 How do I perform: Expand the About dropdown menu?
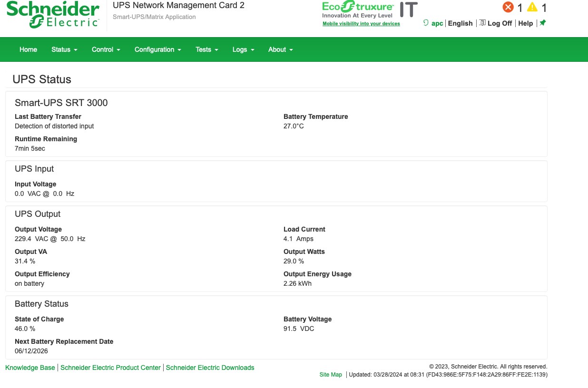280,49
